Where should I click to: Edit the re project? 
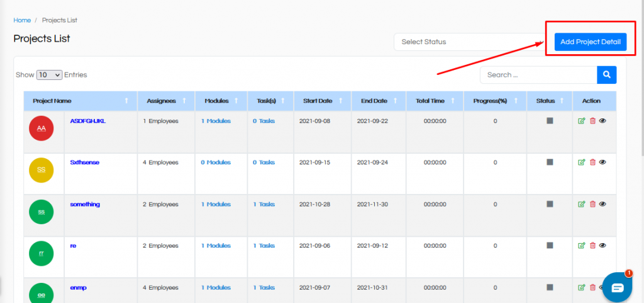pyautogui.click(x=582, y=246)
